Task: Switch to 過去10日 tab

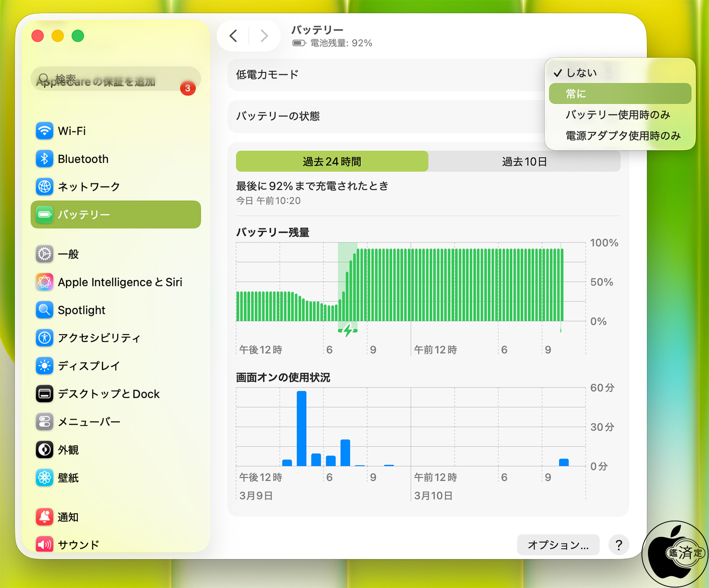Action: click(524, 161)
